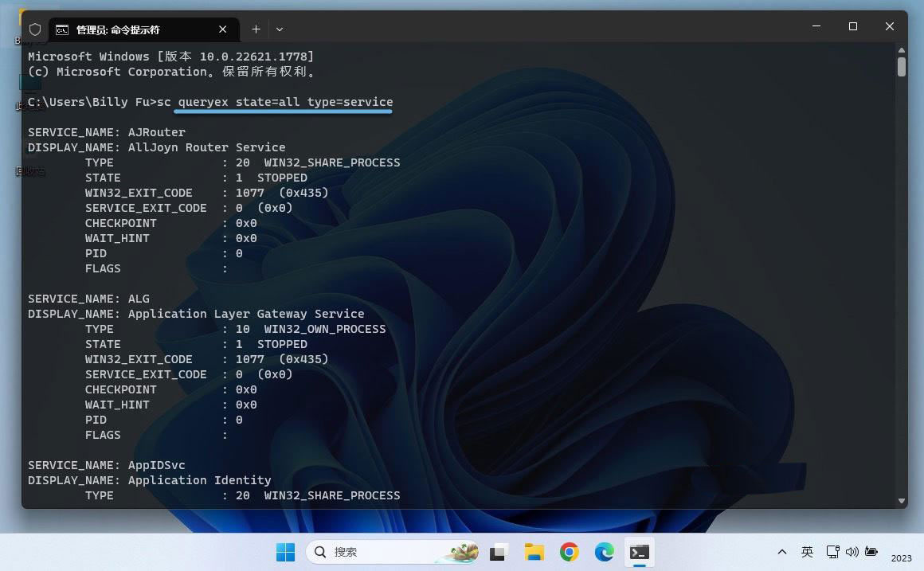Viewport: 924px width, 571px height.
Task: Launch File Explorer from the taskbar
Action: pyautogui.click(x=534, y=552)
